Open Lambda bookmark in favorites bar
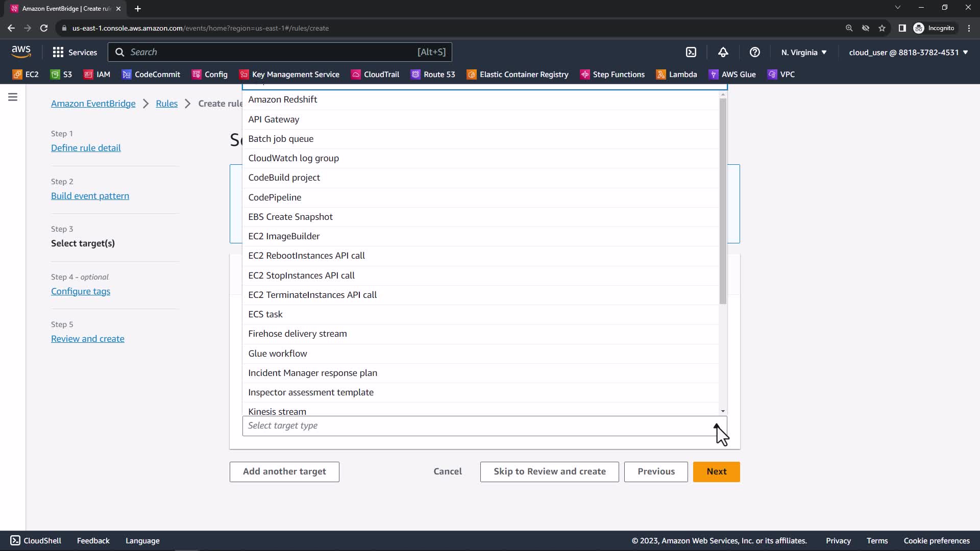Screen dimensions: 980x551 [677, 74]
